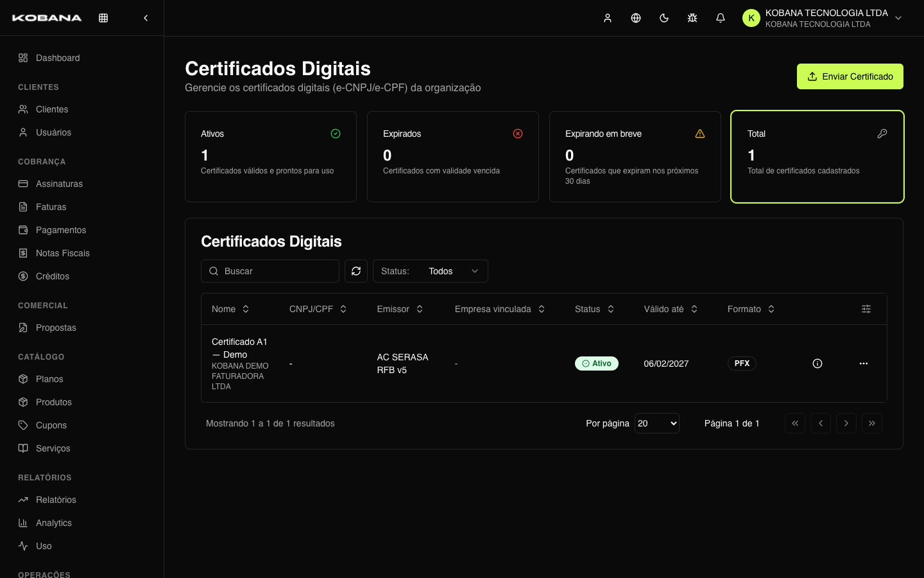
Task: Sort table by Formato column
Action: (751, 309)
